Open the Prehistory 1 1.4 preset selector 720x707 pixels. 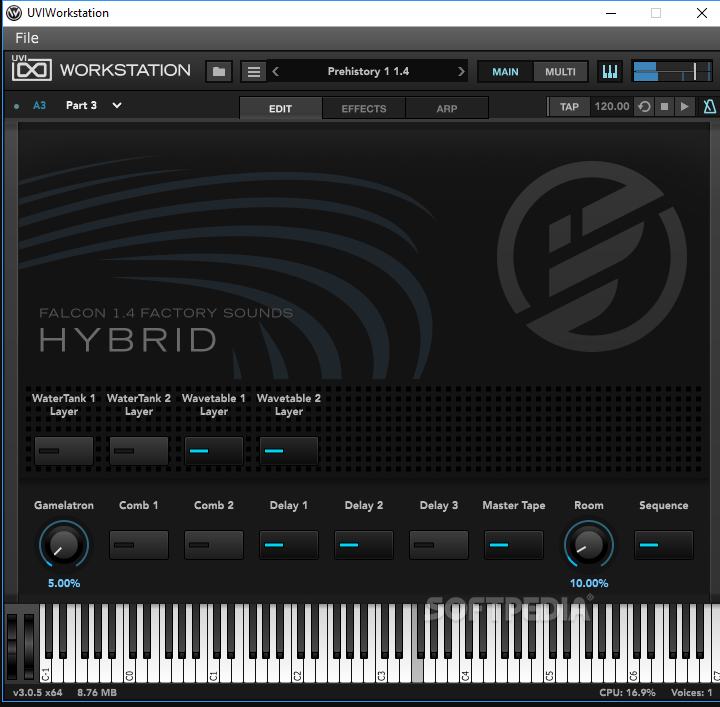pos(368,72)
